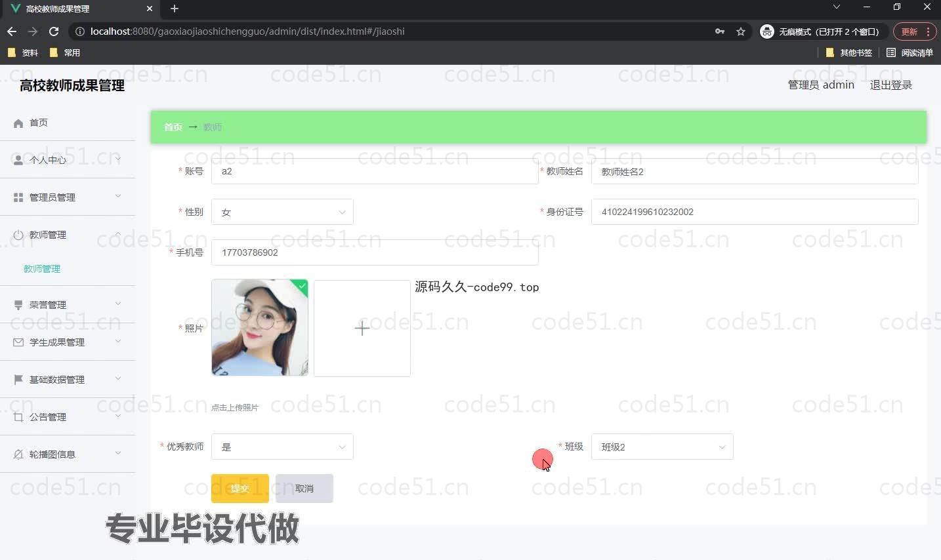Click the 点击上传照片 hint text
This screenshot has height=560, width=941.
235,408
